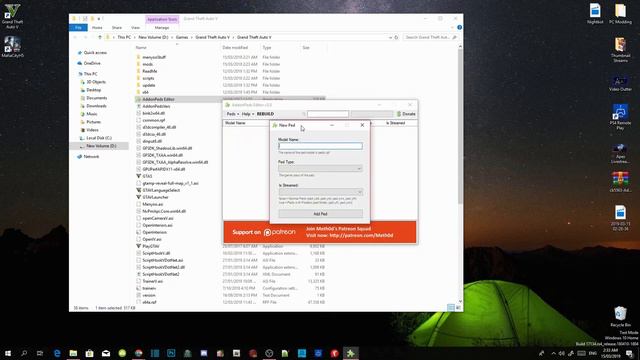Click the Donate button in AddonPeds Editor
Image resolution: width=640 pixels, height=360 pixels.
(407, 114)
